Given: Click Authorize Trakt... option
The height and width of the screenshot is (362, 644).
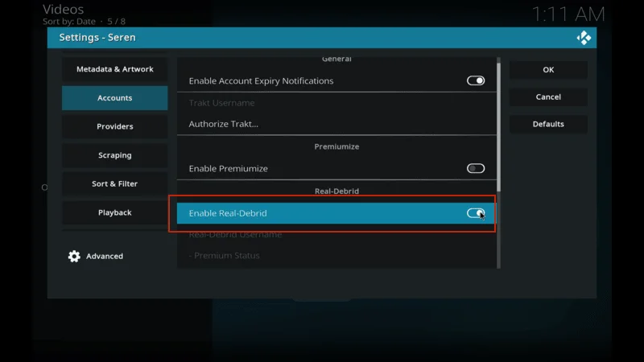Looking at the screenshot, I should tap(336, 124).
